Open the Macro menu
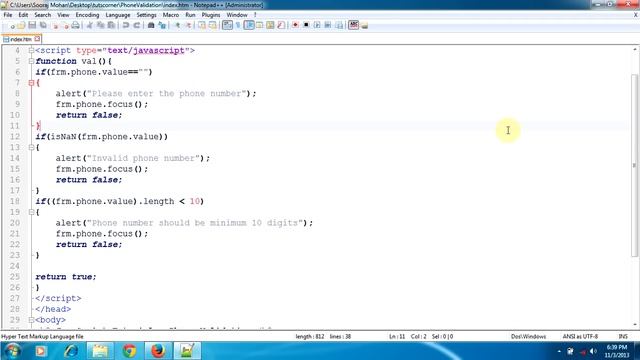This screenshot has width=640, height=360. pos(171,15)
